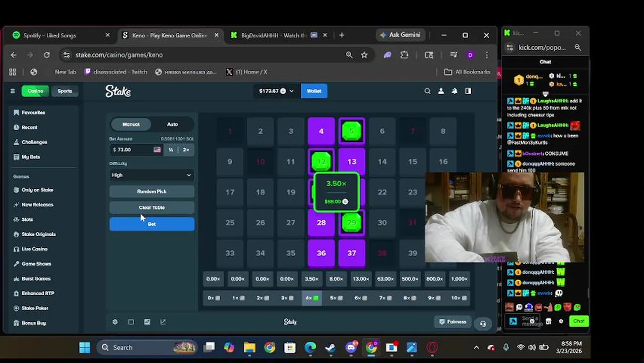The width and height of the screenshot is (644, 363).
Task: Toggle Keno number 4 tile
Action: click(x=321, y=131)
